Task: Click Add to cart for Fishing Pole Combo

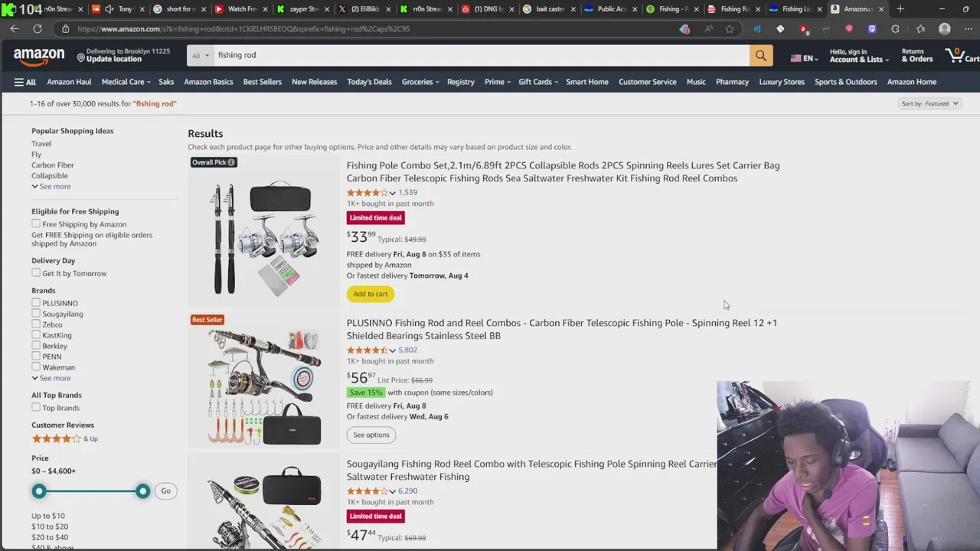Action: pyautogui.click(x=371, y=294)
